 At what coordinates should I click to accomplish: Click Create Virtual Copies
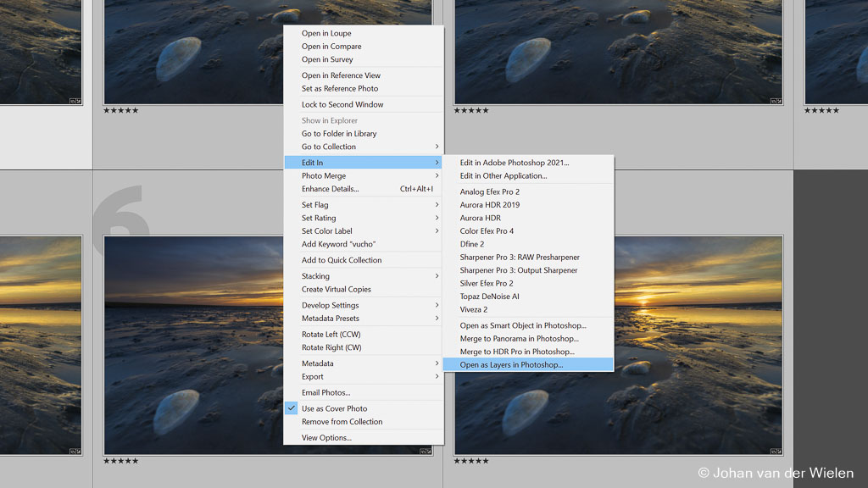tap(336, 289)
